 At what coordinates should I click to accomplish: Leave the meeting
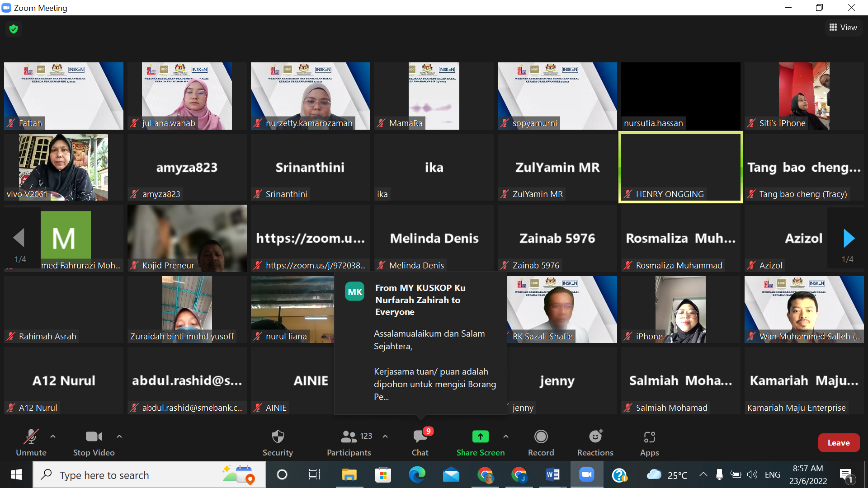point(838,443)
